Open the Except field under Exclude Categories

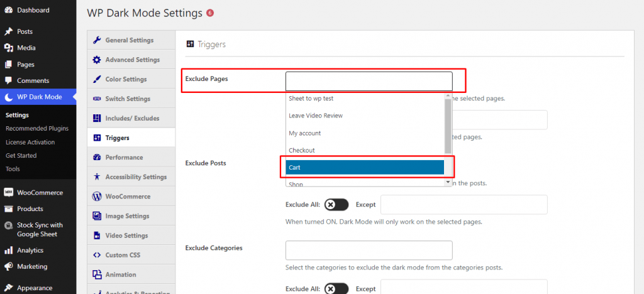click(464, 287)
